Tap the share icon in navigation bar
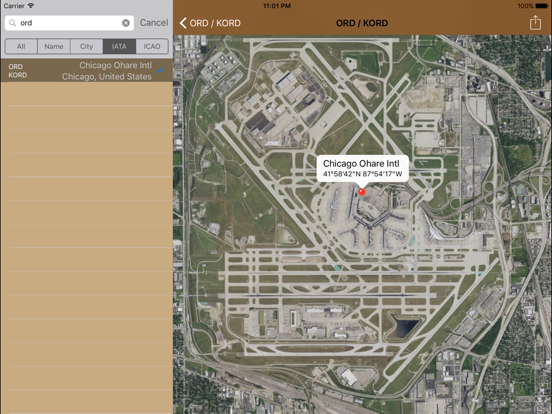 pyautogui.click(x=535, y=23)
